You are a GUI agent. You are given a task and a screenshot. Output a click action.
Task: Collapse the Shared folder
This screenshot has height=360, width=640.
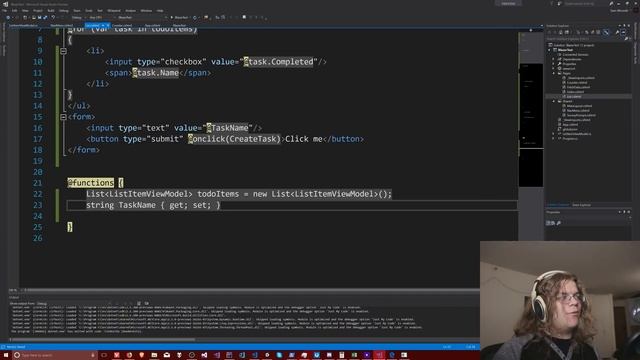click(x=553, y=101)
